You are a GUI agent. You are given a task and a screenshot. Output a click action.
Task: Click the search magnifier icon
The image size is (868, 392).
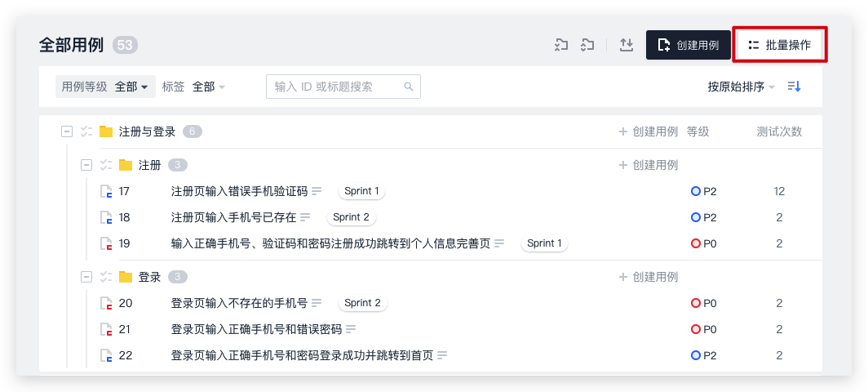tap(409, 87)
